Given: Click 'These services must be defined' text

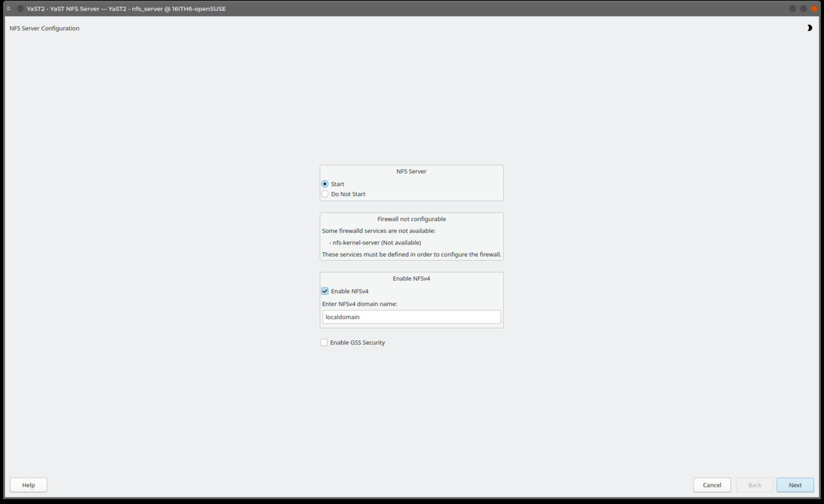Looking at the screenshot, I should (x=412, y=254).
